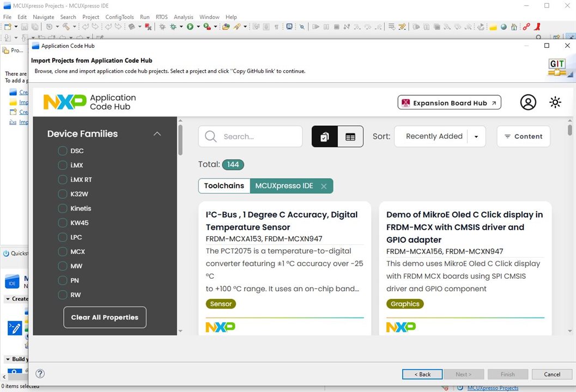This screenshot has height=392, width=576.
Task: Tick the Kinetis checkbox
Action: coord(63,209)
